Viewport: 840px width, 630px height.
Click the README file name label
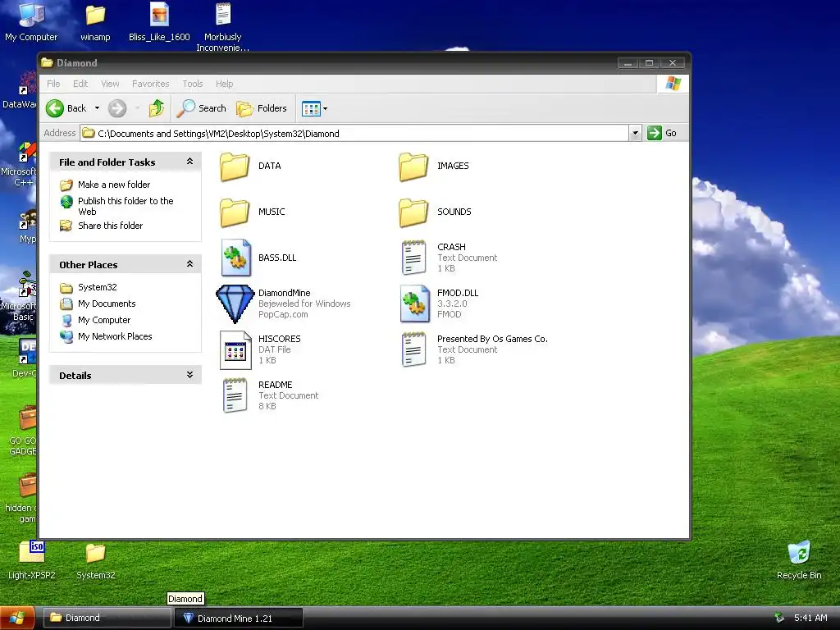[x=275, y=385]
